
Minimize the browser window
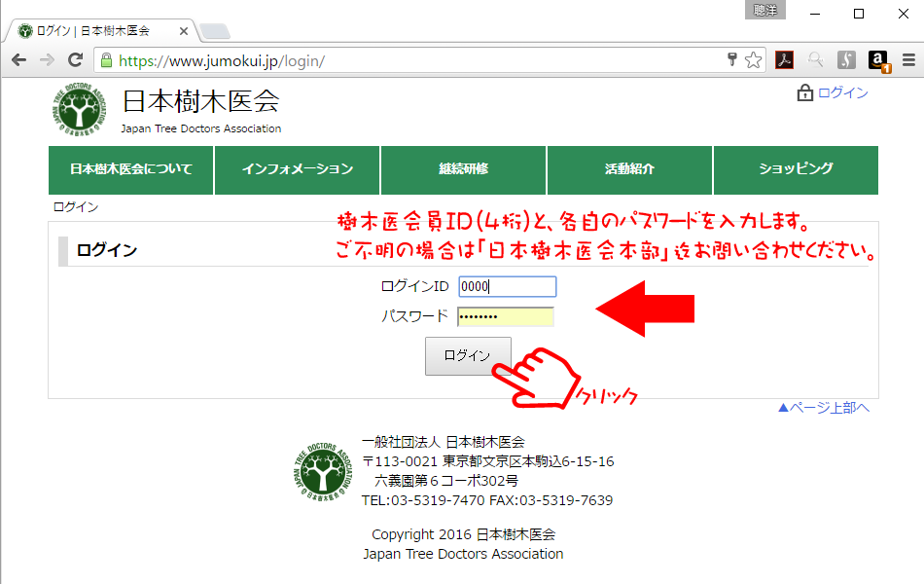(815, 14)
